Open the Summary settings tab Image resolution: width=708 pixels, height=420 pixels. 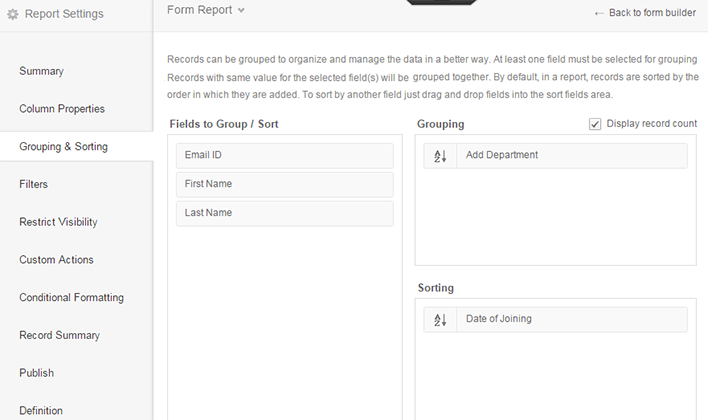[x=41, y=71]
